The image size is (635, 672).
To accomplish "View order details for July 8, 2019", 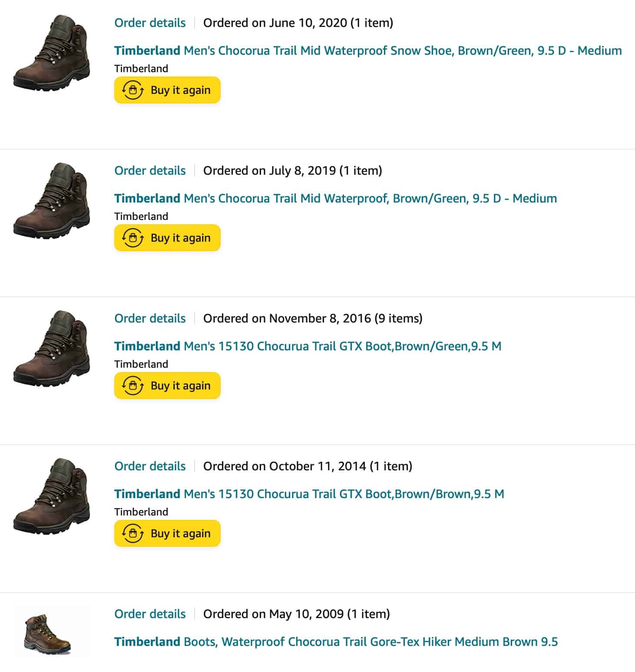I will [x=150, y=170].
